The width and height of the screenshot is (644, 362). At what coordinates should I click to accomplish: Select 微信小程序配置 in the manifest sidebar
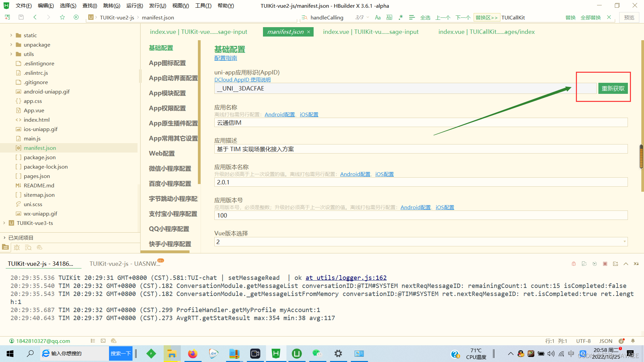[x=170, y=169]
